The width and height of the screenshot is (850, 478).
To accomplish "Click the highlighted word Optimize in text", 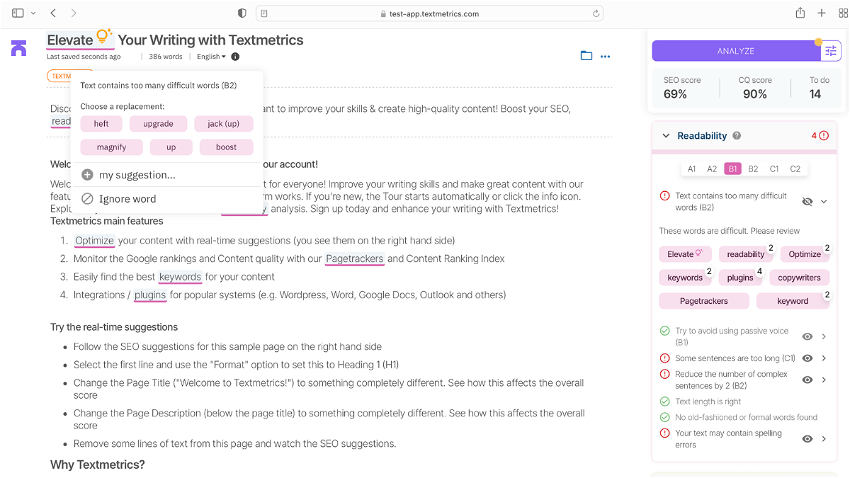I will tap(94, 241).
